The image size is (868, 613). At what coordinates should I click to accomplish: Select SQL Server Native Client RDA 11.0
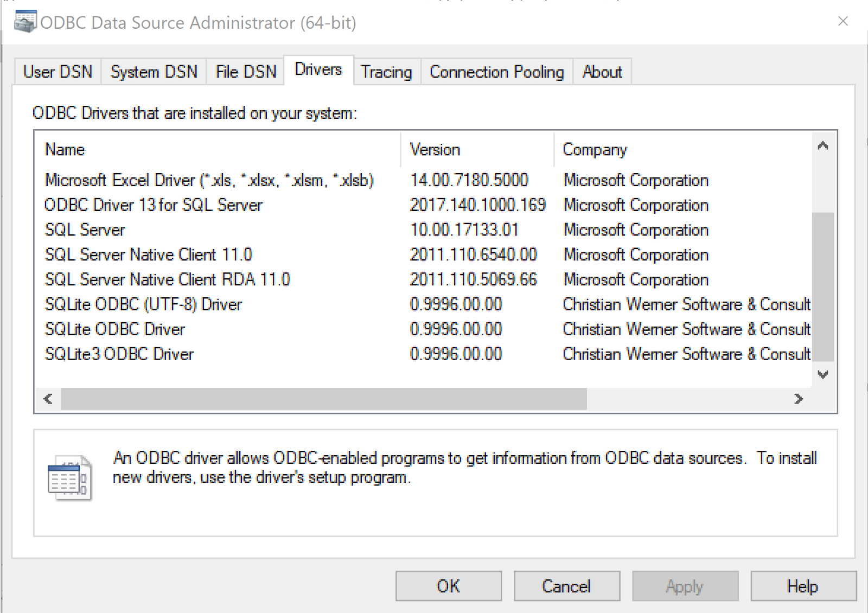click(x=423, y=279)
